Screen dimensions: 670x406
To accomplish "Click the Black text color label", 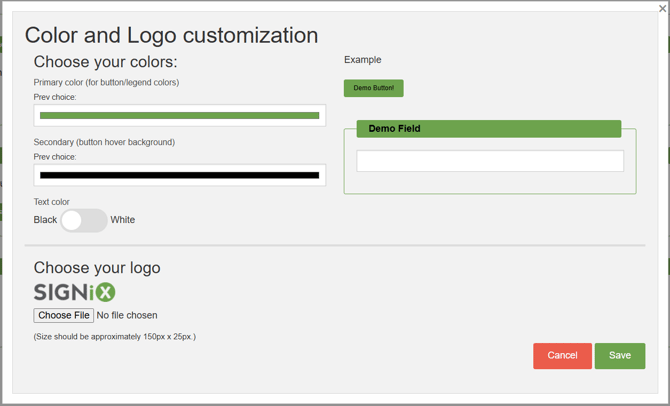I will [x=45, y=220].
